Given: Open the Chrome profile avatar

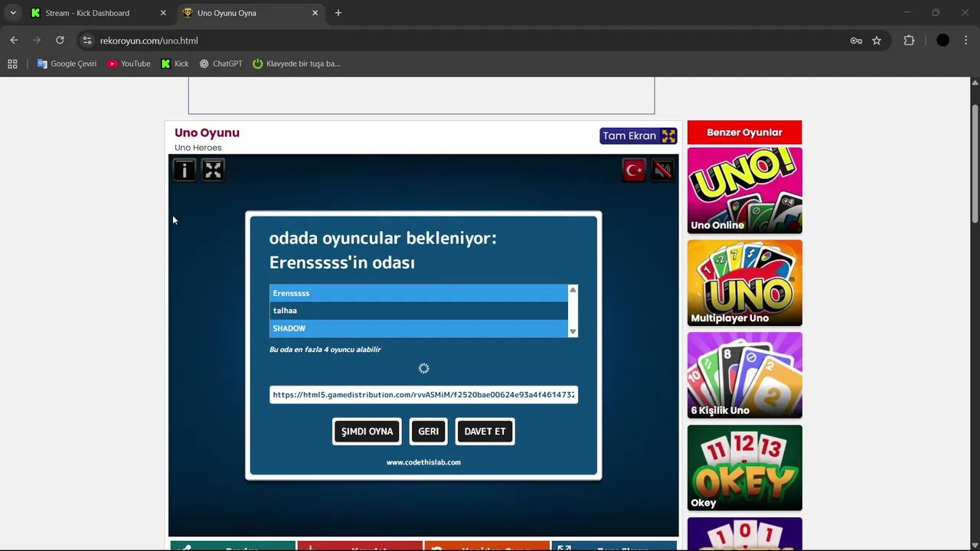Looking at the screenshot, I should point(943,41).
